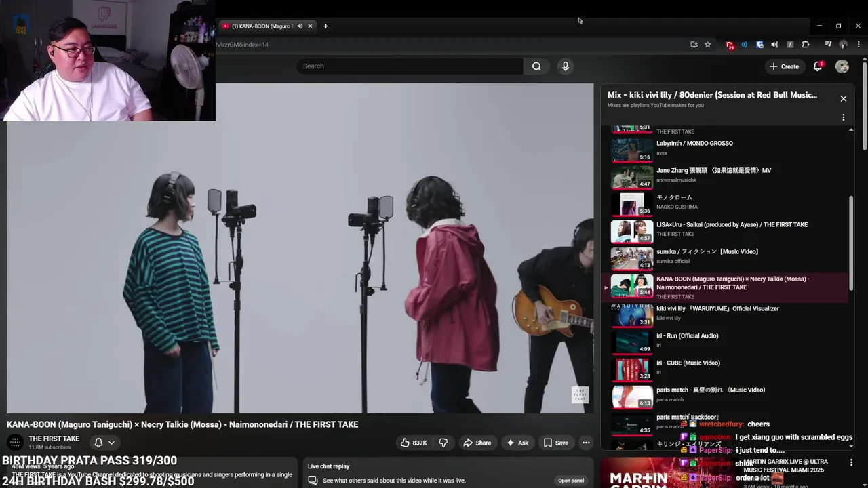Close the Mix playlist panel

point(844,99)
